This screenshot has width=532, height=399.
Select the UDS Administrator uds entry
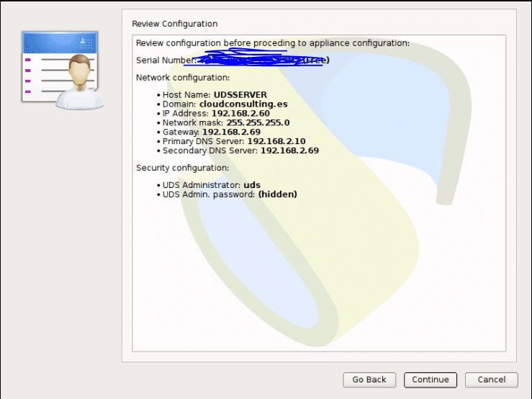[x=211, y=185]
